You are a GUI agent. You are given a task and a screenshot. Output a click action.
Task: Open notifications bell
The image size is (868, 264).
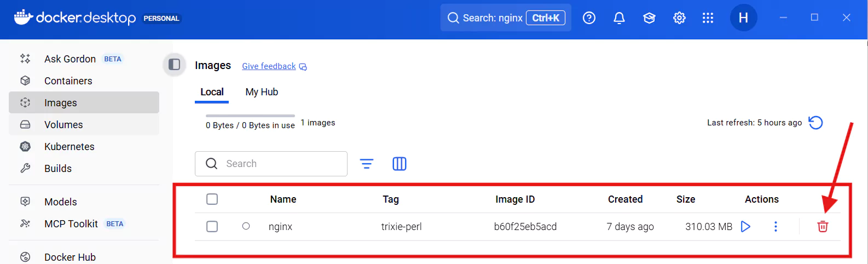pos(619,18)
